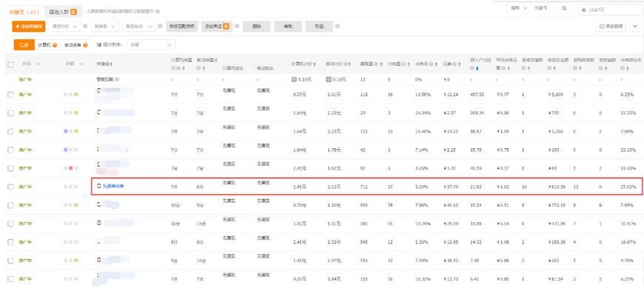Click the 更多数据 button

[x=611, y=27]
